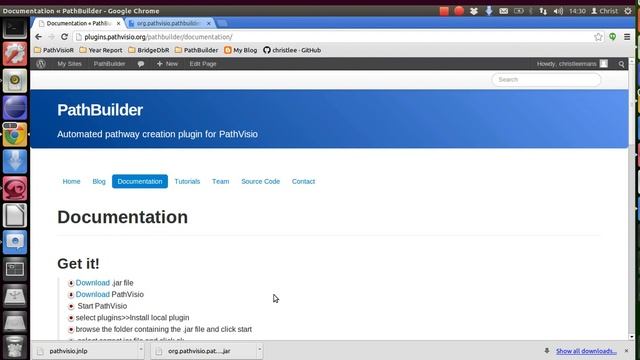
Task: Reload the current page
Action: (64, 37)
